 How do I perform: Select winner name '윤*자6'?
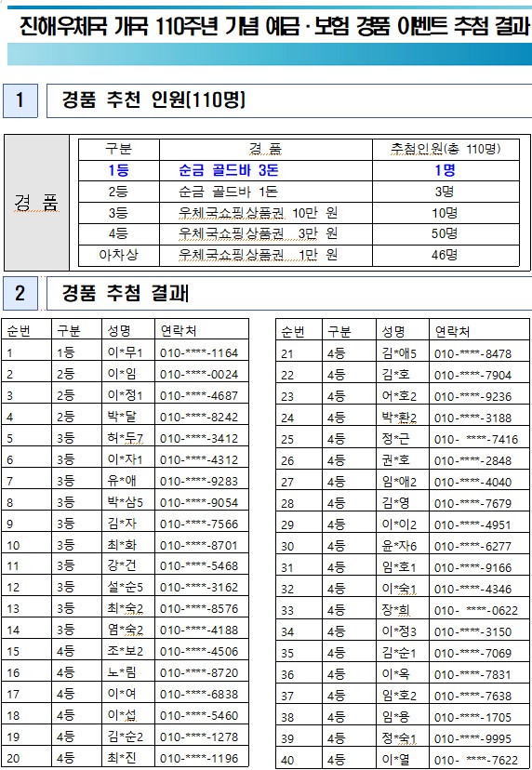(399, 546)
